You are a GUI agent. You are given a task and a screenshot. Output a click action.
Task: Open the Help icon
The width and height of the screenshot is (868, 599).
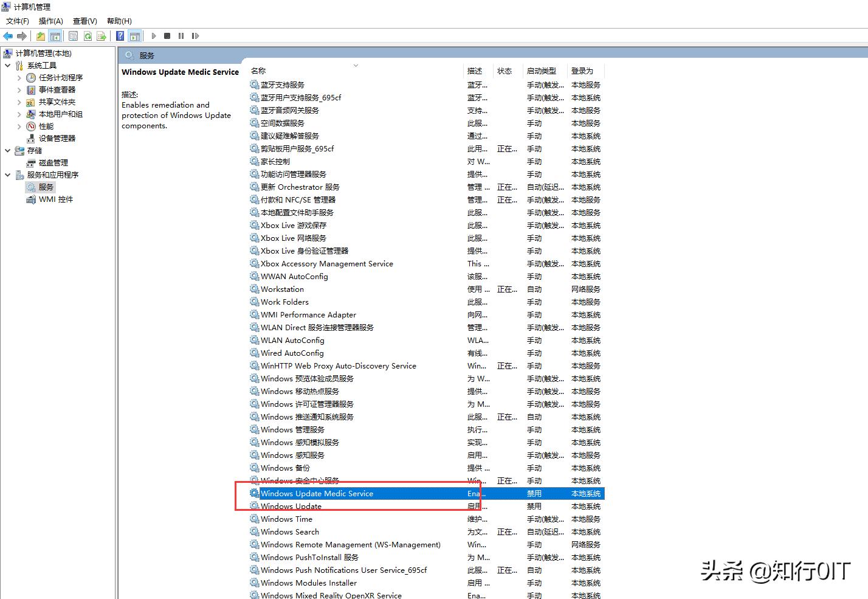120,35
